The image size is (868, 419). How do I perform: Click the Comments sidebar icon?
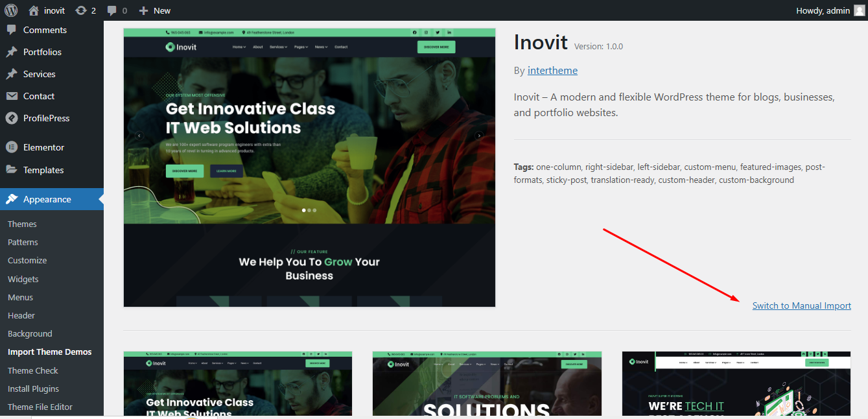tap(12, 30)
